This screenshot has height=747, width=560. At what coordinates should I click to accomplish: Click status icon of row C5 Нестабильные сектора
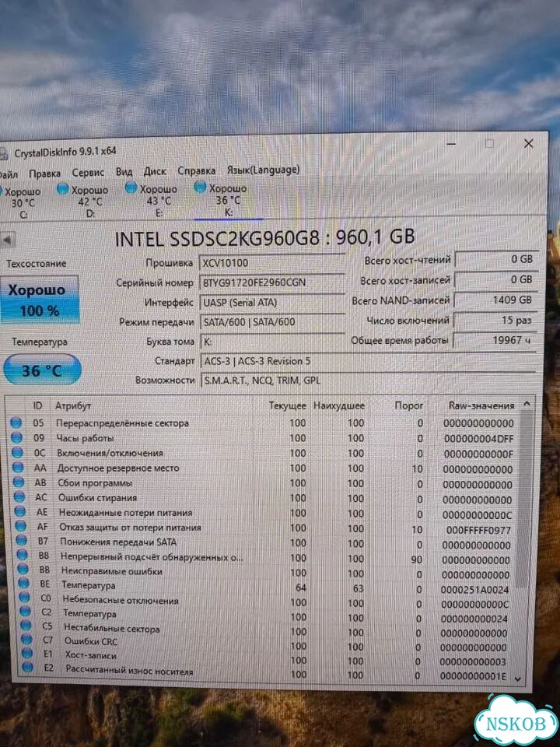26,625
